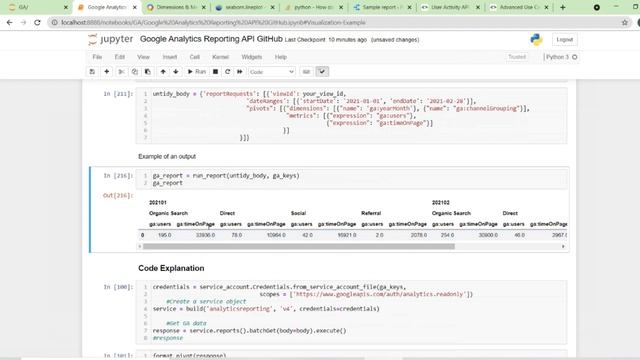640x360 pixels.
Task: Interrupt the kernel with the stop icon
Action: point(216,72)
